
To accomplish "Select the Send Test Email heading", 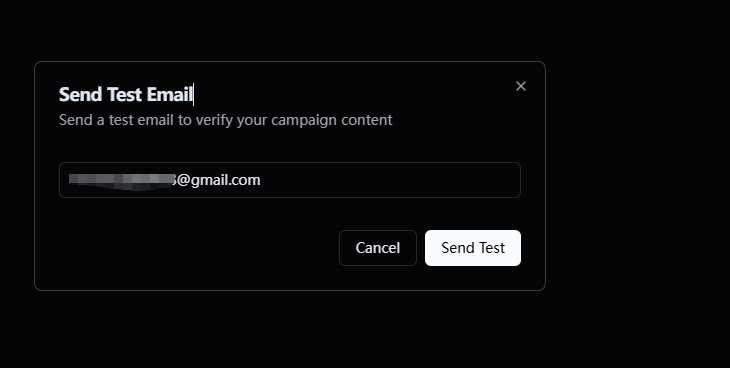I will tap(126, 95).
